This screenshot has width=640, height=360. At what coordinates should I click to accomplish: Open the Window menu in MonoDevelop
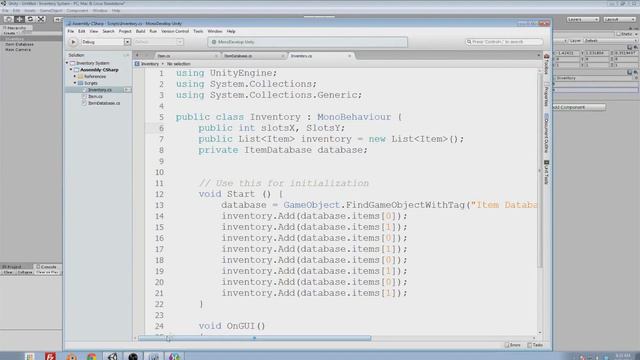click(x=215, y=31)
